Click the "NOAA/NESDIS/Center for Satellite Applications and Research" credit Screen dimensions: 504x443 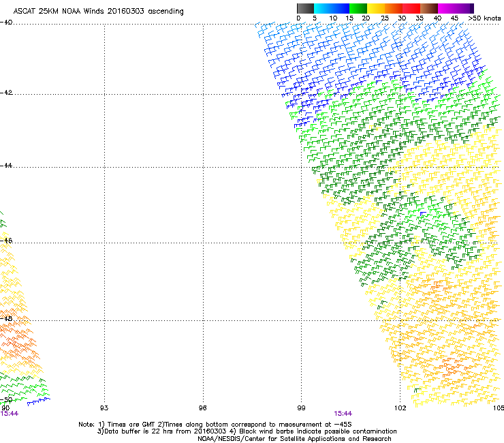(294, 439)
